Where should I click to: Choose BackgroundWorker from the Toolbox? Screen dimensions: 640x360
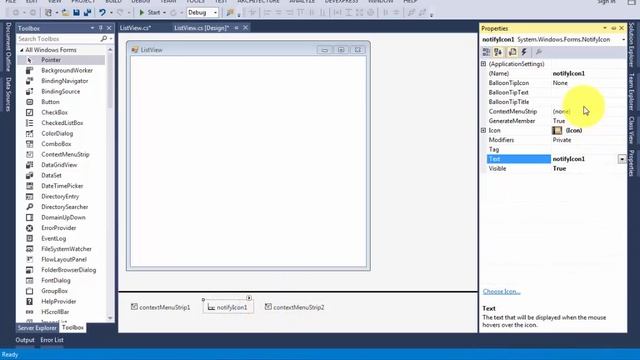61,71
